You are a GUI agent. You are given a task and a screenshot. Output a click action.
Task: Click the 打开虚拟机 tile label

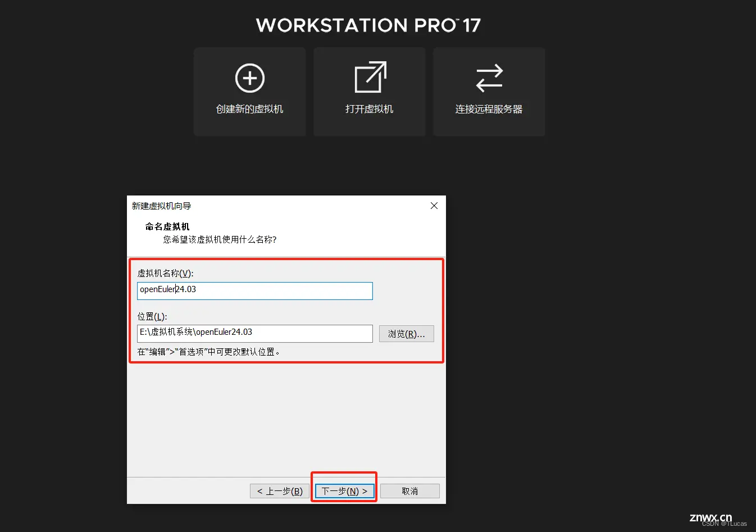(370, 109)
